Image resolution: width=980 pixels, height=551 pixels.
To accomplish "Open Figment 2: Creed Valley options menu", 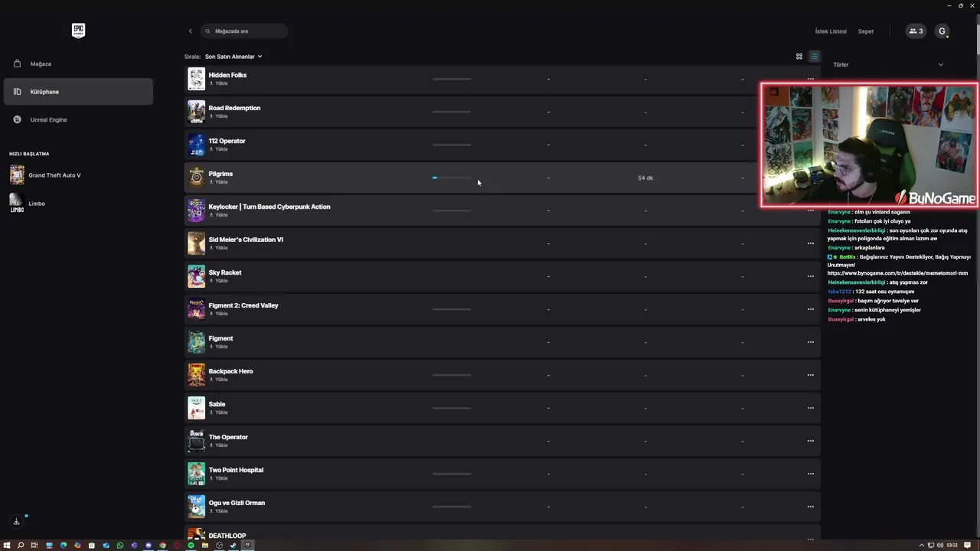I will (810, 309).
